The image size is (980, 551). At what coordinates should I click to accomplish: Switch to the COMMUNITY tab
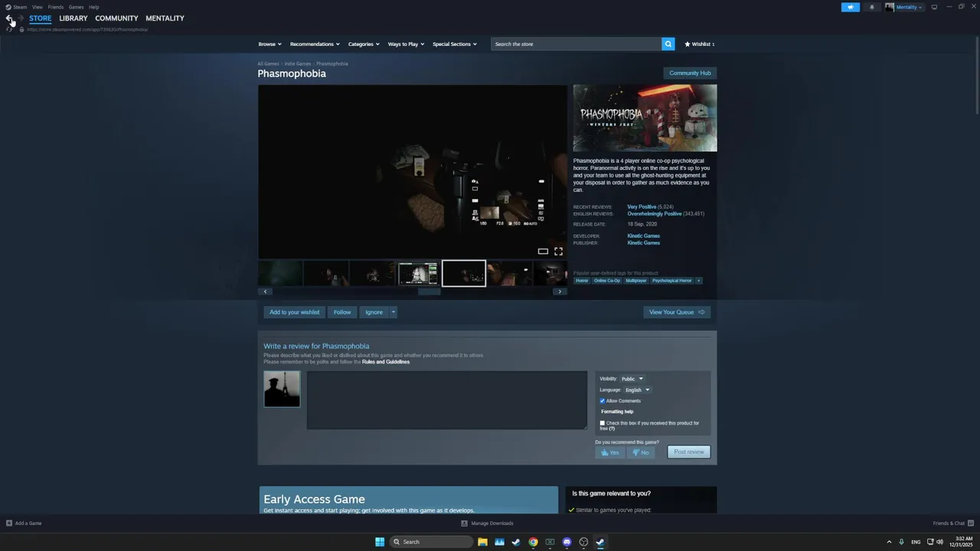point(116,18)
